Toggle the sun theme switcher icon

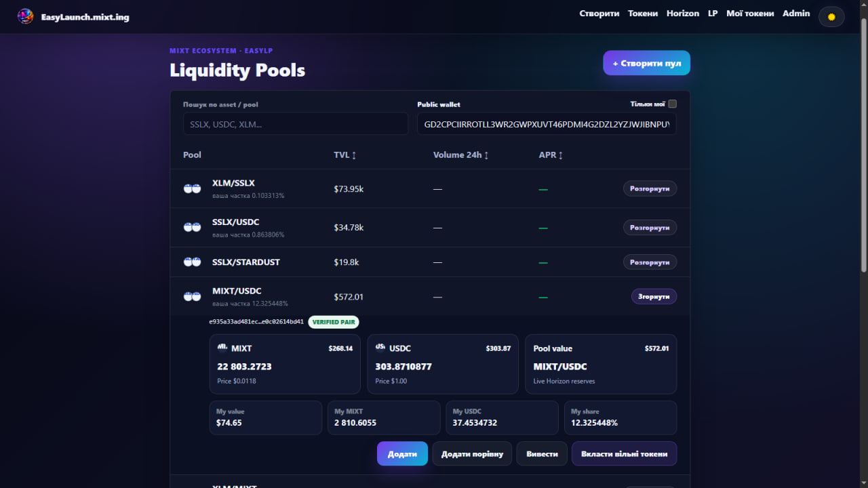click(x=831, y=16)
